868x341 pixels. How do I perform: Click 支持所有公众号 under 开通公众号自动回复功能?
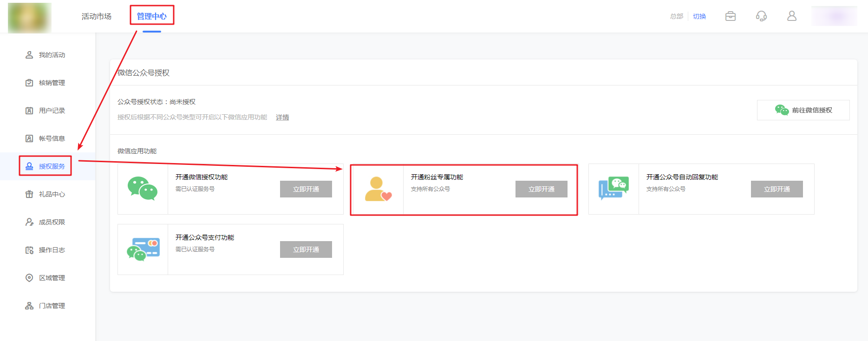pos(666,189)
